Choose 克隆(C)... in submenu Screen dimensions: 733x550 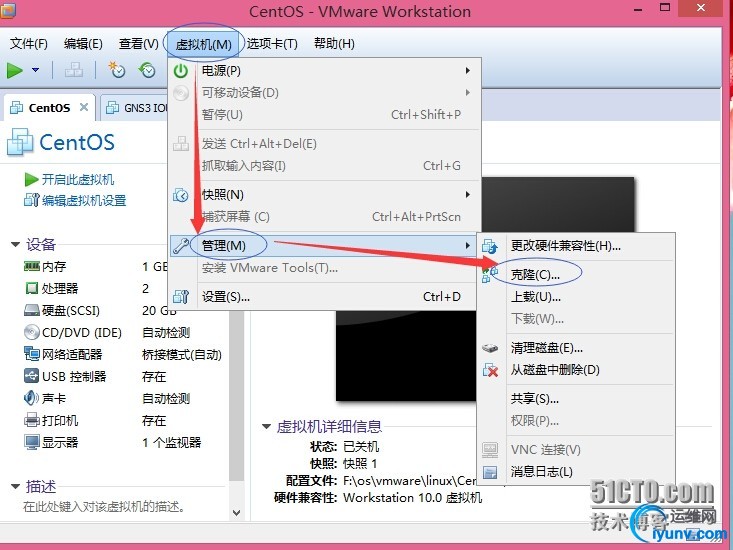pyautogui.click(x=576, y=275)
